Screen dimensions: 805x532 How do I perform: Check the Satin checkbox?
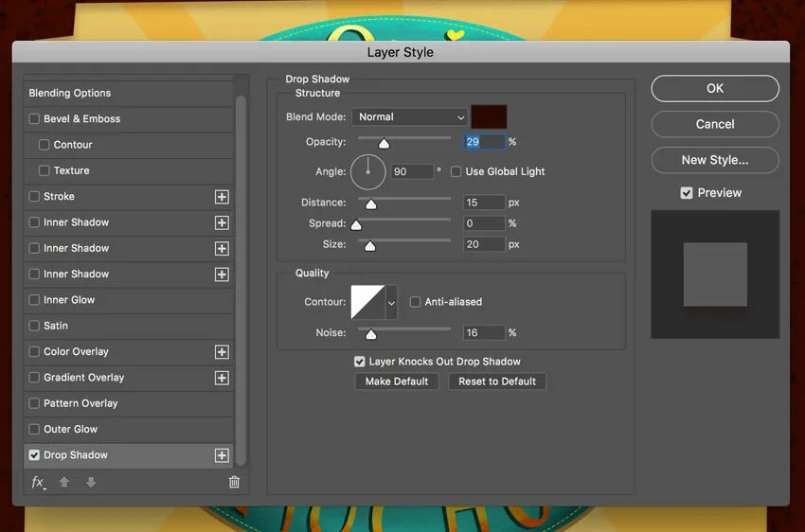34,326
